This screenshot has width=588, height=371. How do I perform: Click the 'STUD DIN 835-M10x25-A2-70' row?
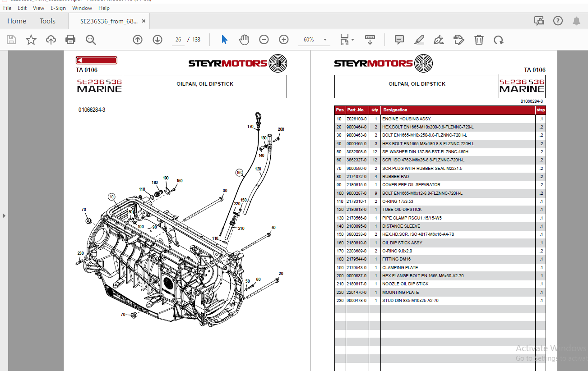coord(440,300)
